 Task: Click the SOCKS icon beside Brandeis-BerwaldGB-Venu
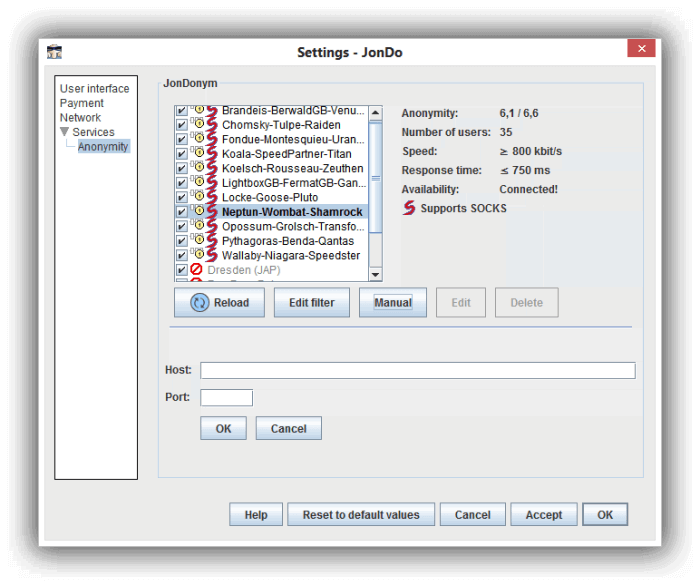click(x=212, y=111)
